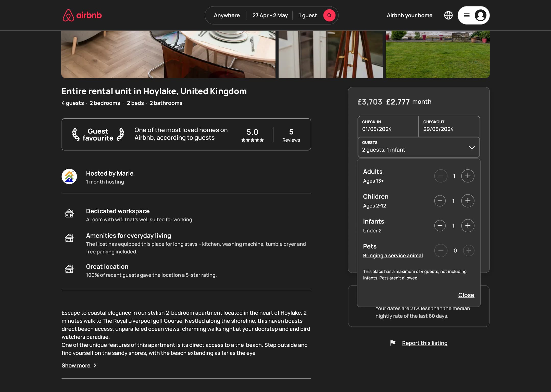Image resolution: width=551 pixels, height=392 pixels.
Task: Open Airbnb your home
Action: point(409,15)
